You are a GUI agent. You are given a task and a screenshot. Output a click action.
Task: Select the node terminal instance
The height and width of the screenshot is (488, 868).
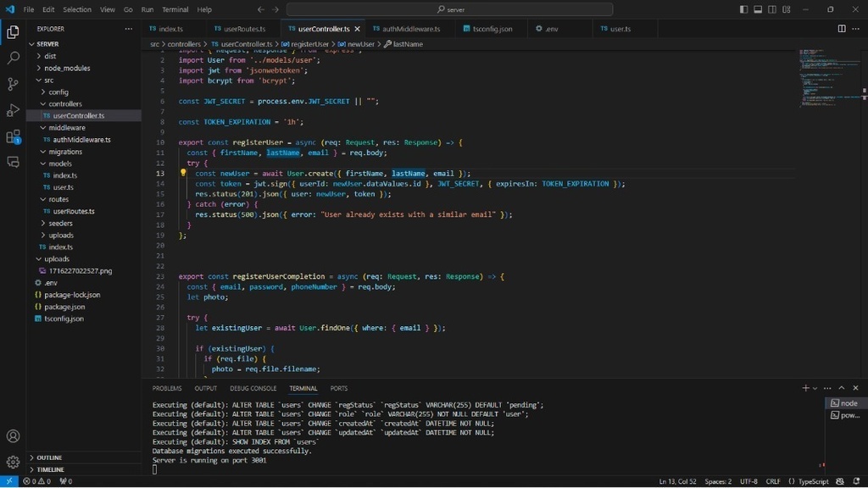[x=844, y=403]
